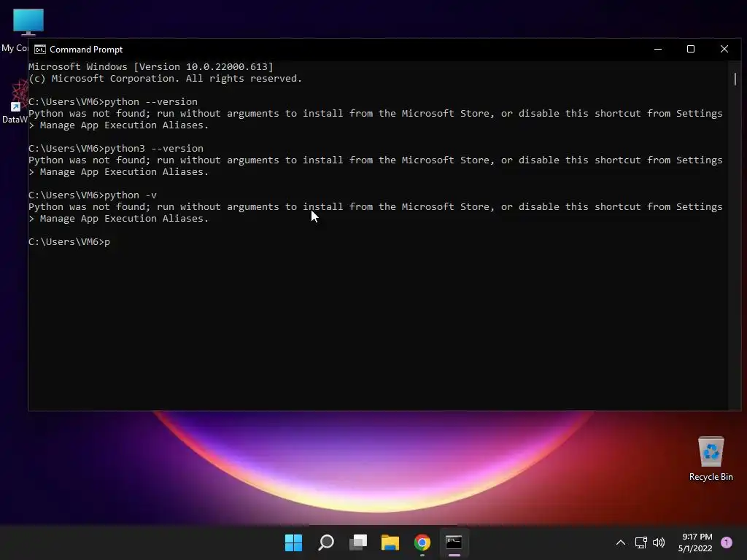Screen dimensions: 747x560
Task: Click the Command Prompt vertical scrollbar thumb
Action: coord(735,79)
